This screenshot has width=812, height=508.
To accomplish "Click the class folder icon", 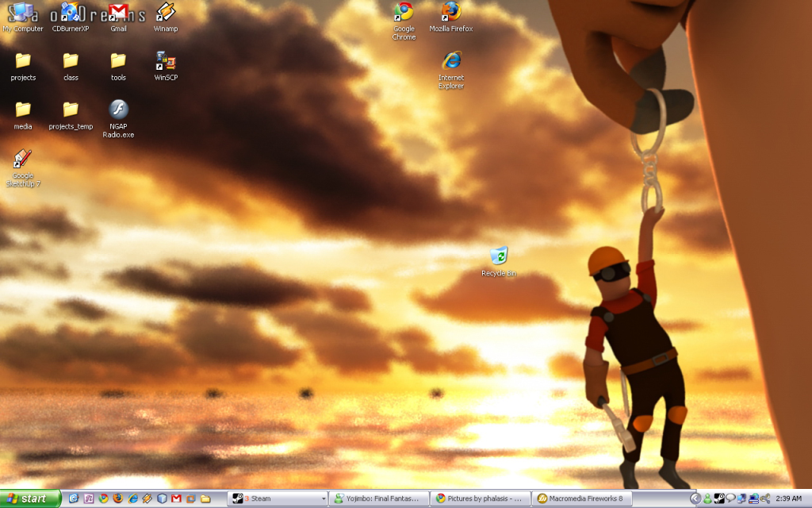I will pos(71,67).
